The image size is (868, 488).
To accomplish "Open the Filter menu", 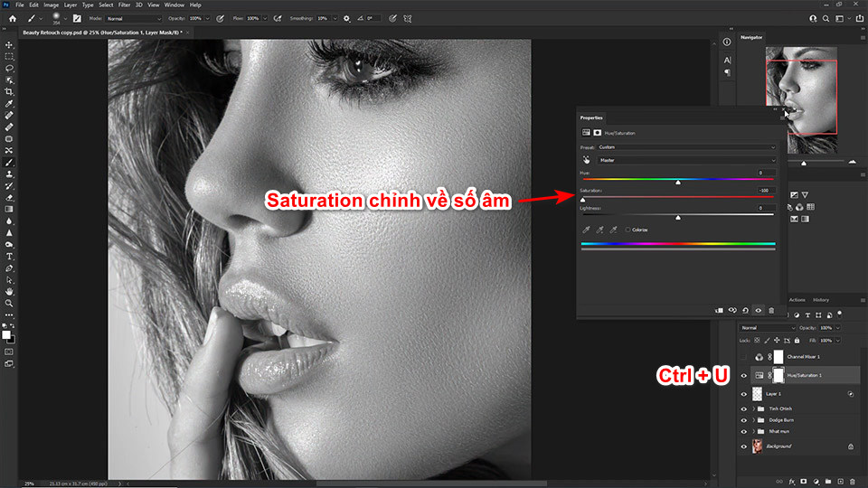I will tap(124, 5).
